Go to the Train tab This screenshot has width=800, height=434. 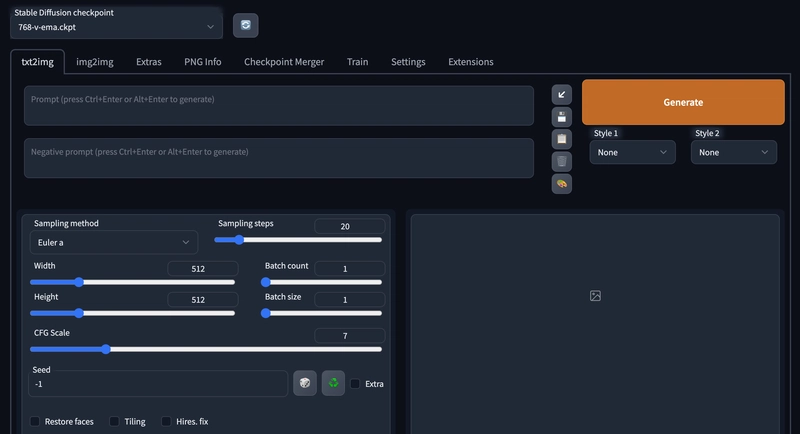click(357, 62)
